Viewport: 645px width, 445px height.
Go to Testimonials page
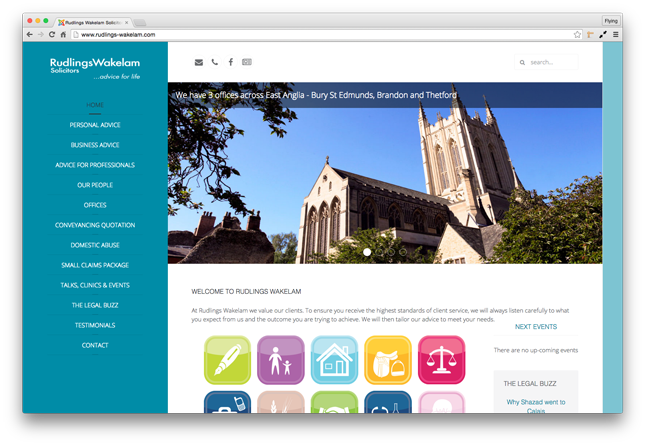click(95, 325)
